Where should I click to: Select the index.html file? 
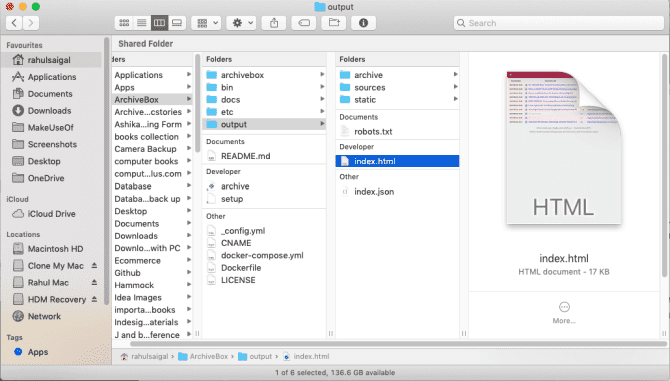[x=397, y=161]
